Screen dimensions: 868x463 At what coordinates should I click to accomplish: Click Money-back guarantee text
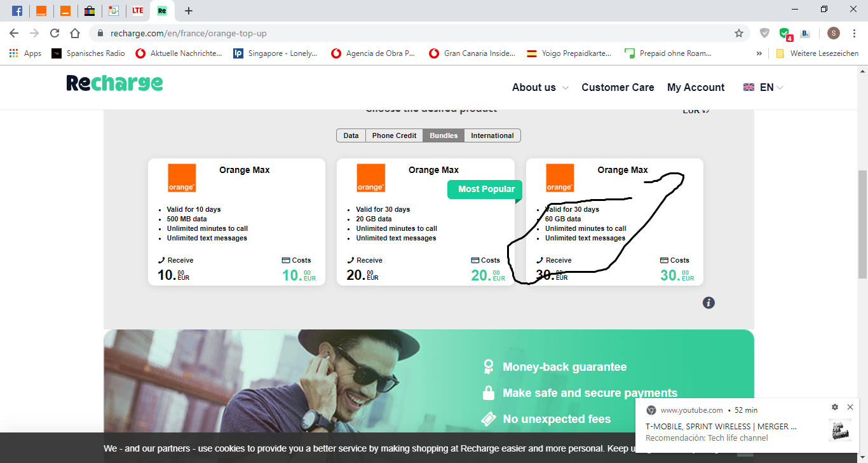[x=564, y=367]
